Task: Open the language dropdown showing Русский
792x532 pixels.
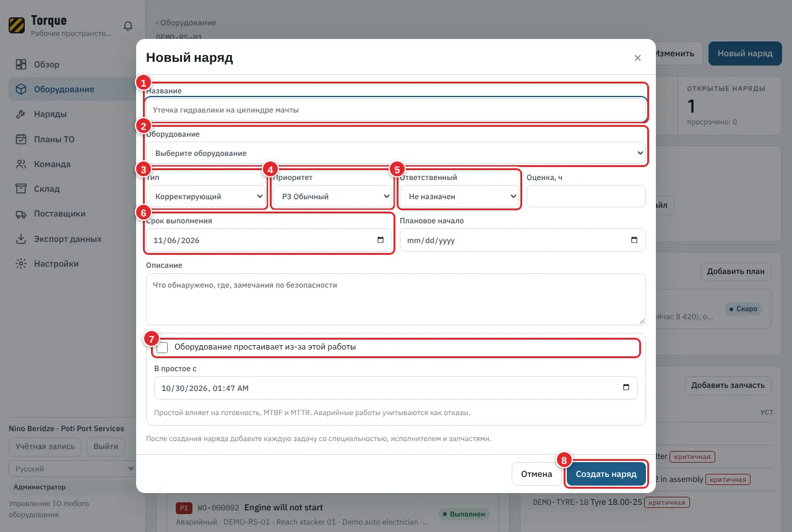Action: tap(72, 469)
